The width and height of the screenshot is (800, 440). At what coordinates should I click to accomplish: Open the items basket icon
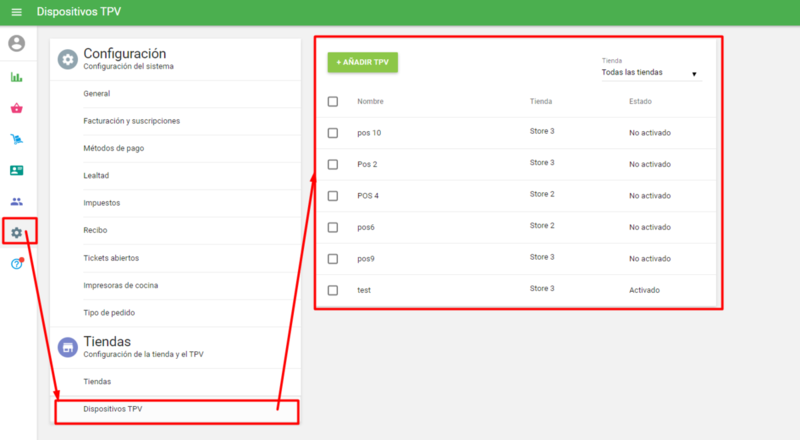16,108
